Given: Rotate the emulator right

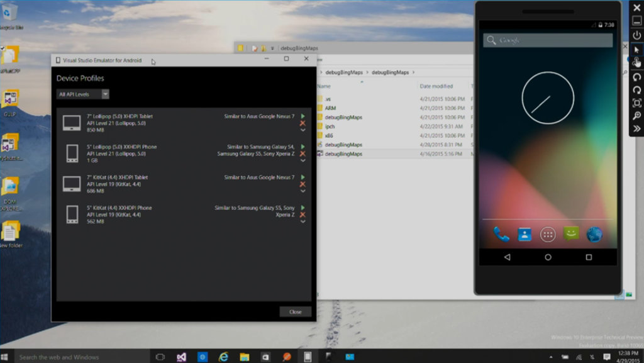Looking at the screenshot, I should point(636,90).
